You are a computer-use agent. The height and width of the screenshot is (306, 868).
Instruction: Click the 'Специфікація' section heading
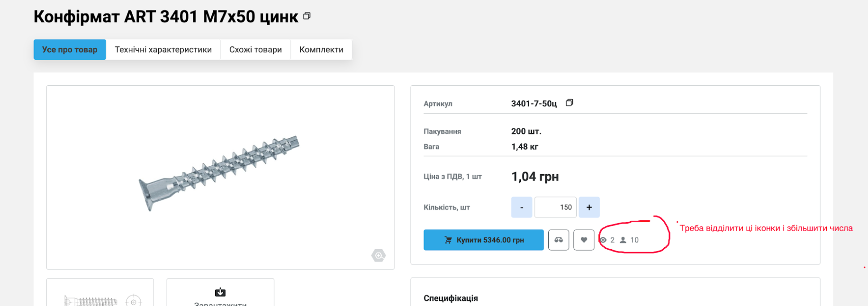click(451, 298)
